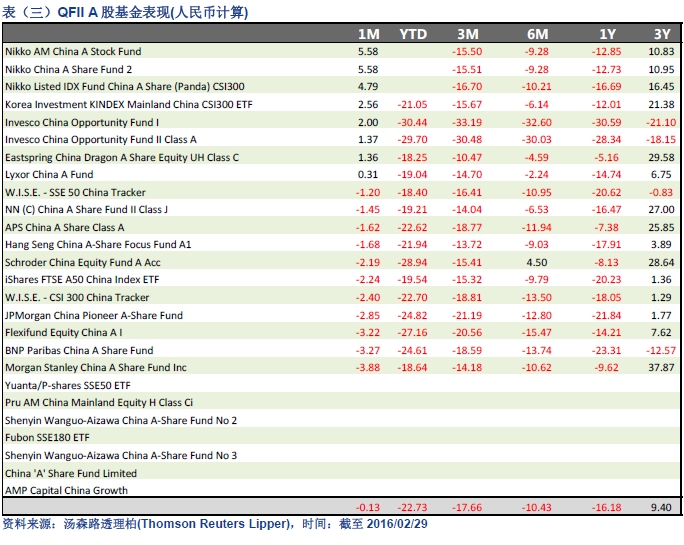This screenshot has height=545, width=684.
Task: Select iShares FTSE A50 China Index ETF
Action: [x=82, y=280]
